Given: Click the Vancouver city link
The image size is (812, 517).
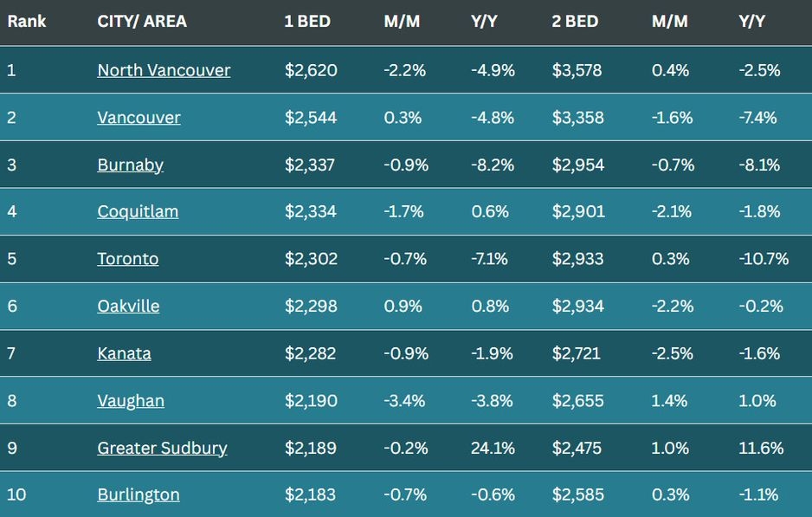Looking at the screenshot, I should [x=139, y=118].
